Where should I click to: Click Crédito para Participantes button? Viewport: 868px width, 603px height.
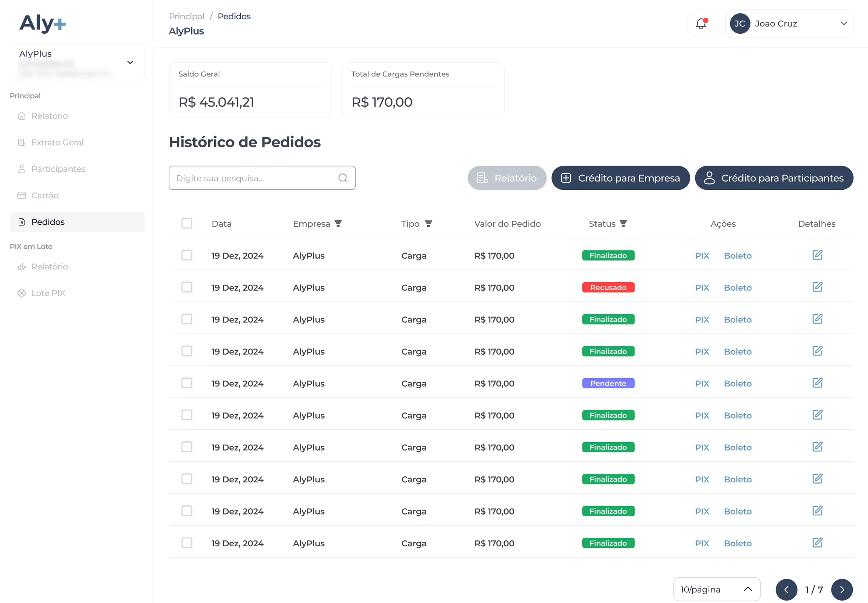[774, 178]
